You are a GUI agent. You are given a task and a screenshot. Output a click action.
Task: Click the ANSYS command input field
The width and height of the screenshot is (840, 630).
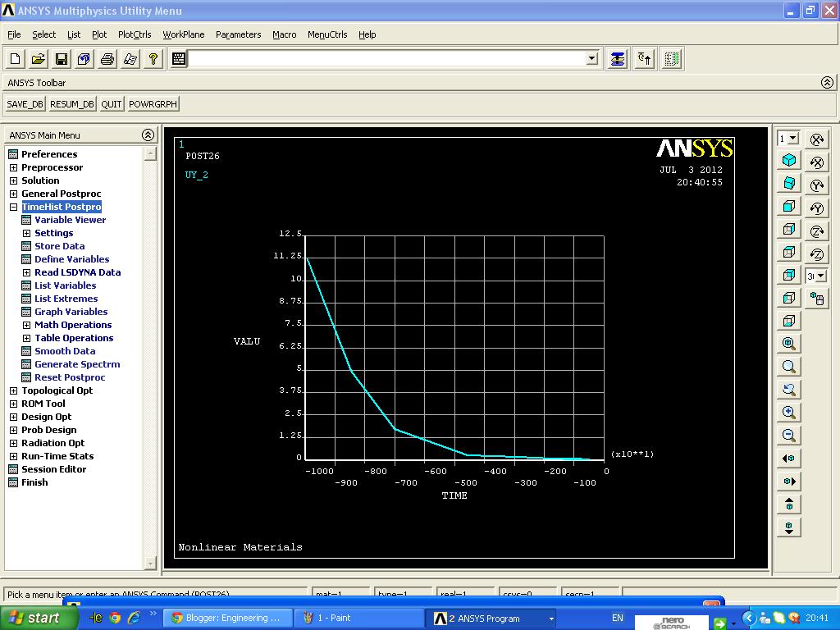click(x=386, y=58)
